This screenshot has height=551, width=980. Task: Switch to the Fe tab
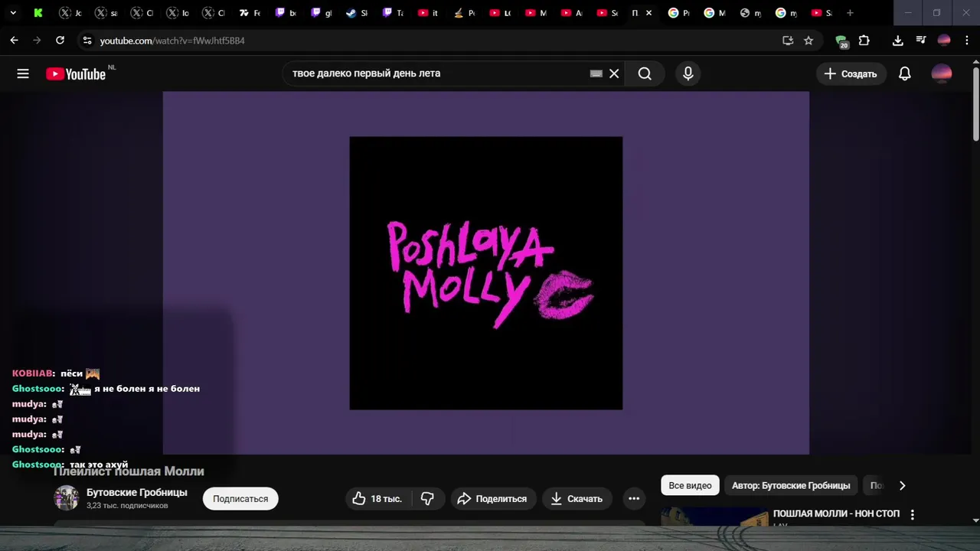(x=250, y=13)
